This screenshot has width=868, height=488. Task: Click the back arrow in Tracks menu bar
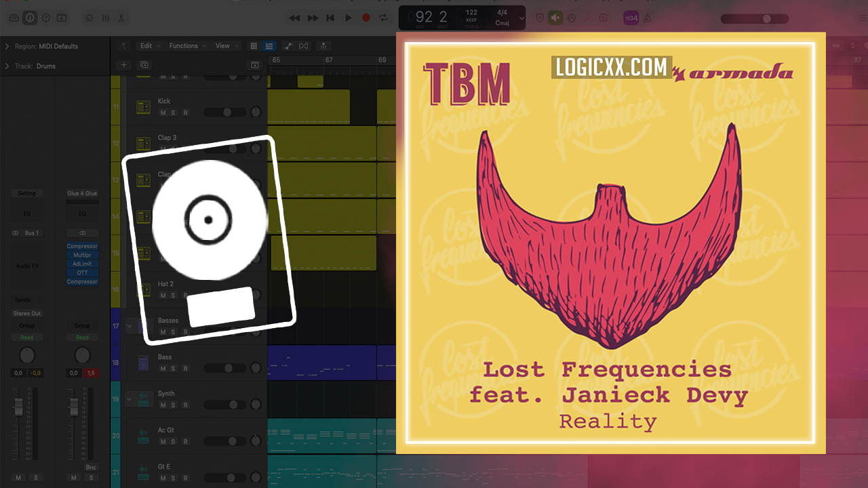[123, 45]
